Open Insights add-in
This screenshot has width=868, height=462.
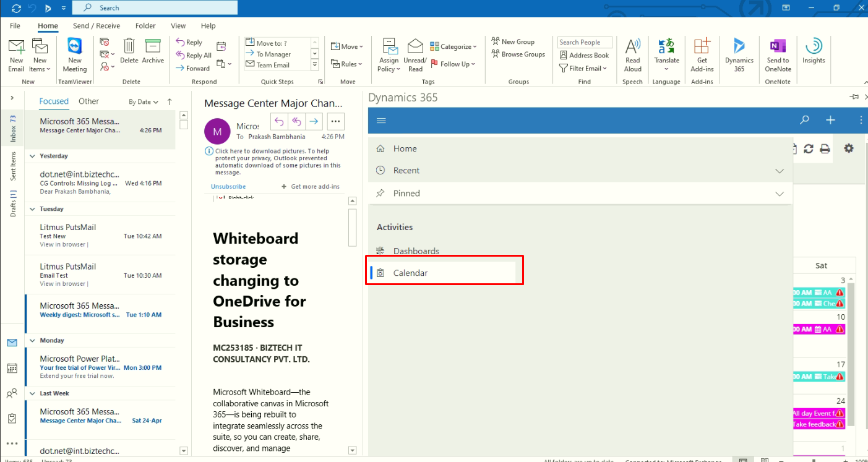tap(814, 51)
